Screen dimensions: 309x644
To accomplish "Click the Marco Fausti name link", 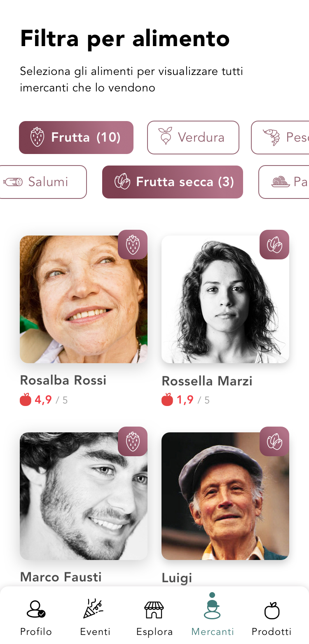I will tap(61, 577).
